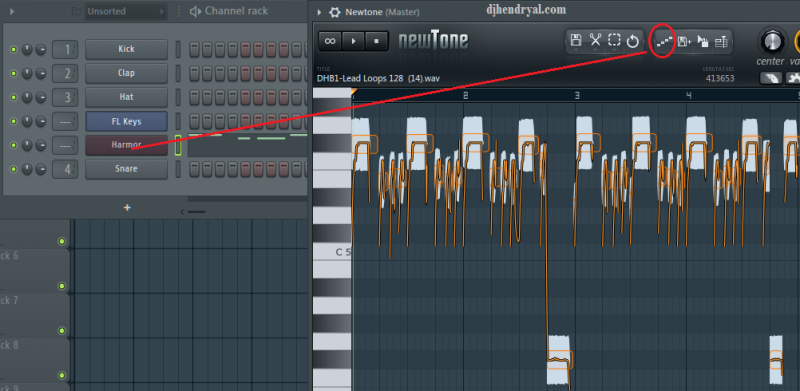Click the Newtone file title DHB1-Lead Loops text
800x391 pixels.
(x=378, y=79)
